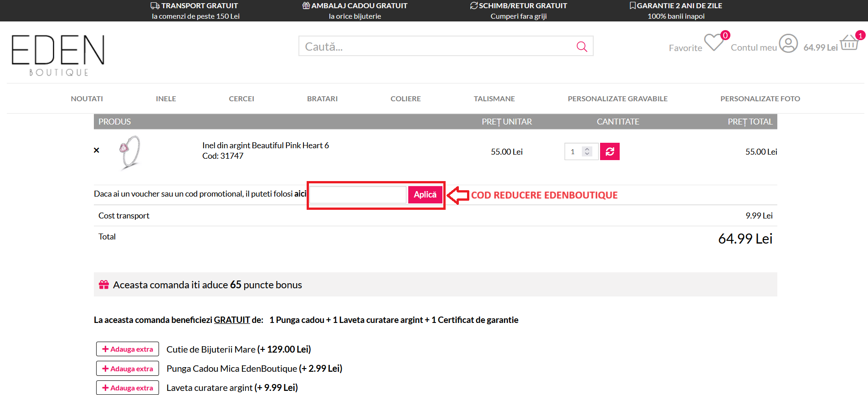
Task: Select the PERSONALIZATE GRAVABILE menu item
Action: click(x=617, y=99)
